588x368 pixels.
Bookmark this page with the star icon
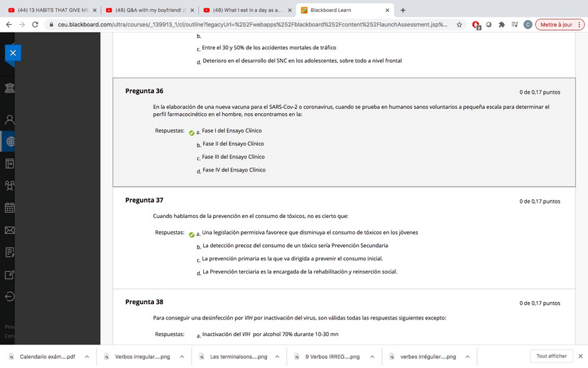point(459,25)
